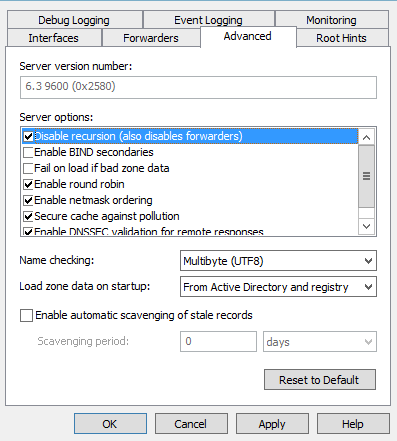Open the Name checking dropdown
The height and width of the screenshot is (441, 397).
click(x=278, y=261)
